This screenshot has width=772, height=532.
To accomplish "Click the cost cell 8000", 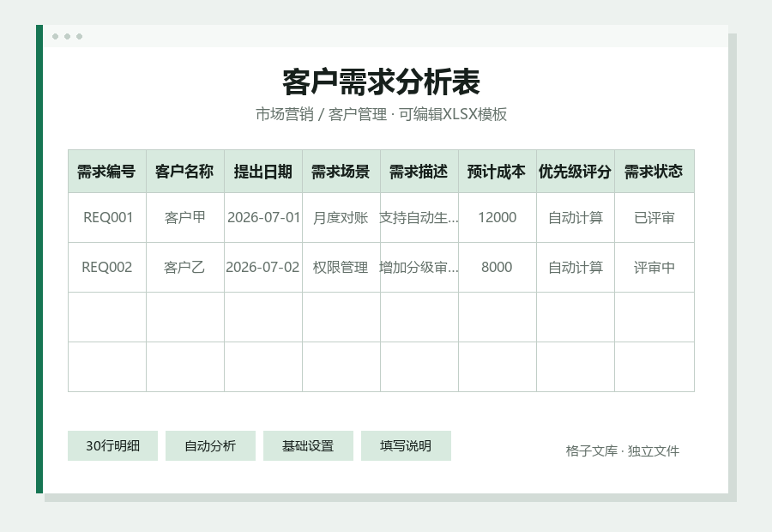I will [x=498, y=268].
